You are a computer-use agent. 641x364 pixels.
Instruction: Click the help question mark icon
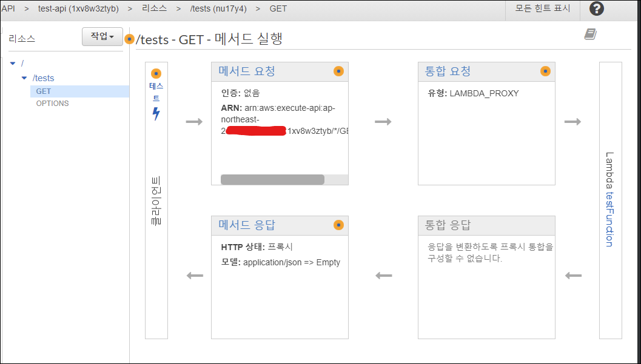coord(597,8)
